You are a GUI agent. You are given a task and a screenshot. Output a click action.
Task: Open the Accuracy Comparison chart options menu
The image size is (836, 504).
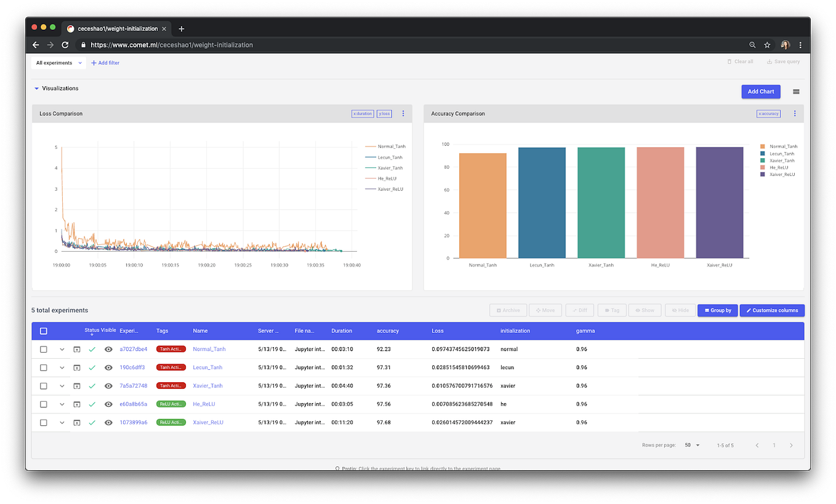pos(794,113)
